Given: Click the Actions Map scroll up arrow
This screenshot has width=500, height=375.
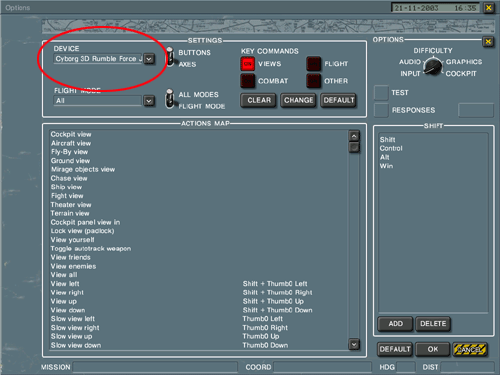Looking at the screenshot, I should tap(354, 136).
